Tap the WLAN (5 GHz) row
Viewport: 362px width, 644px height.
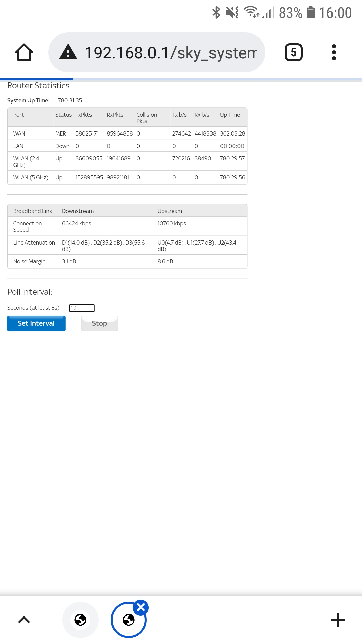pyautogui.click(x=127, y=177)
